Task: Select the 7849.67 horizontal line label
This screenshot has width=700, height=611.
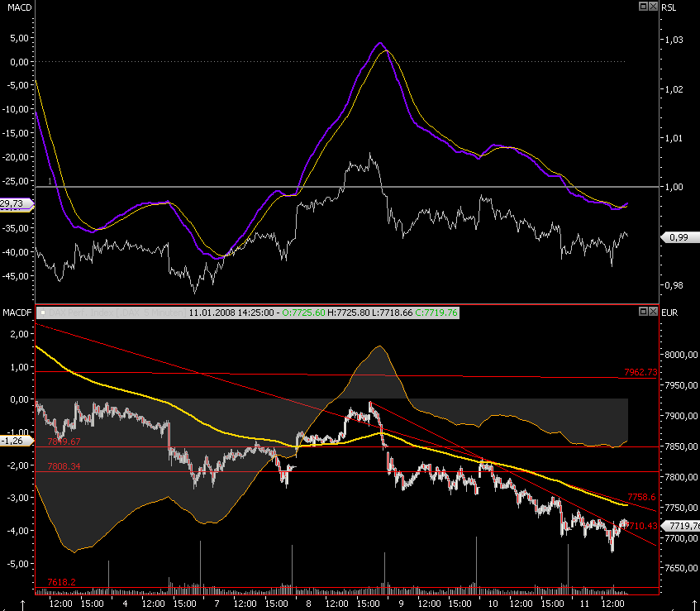Action: click(x=64, y=442)
